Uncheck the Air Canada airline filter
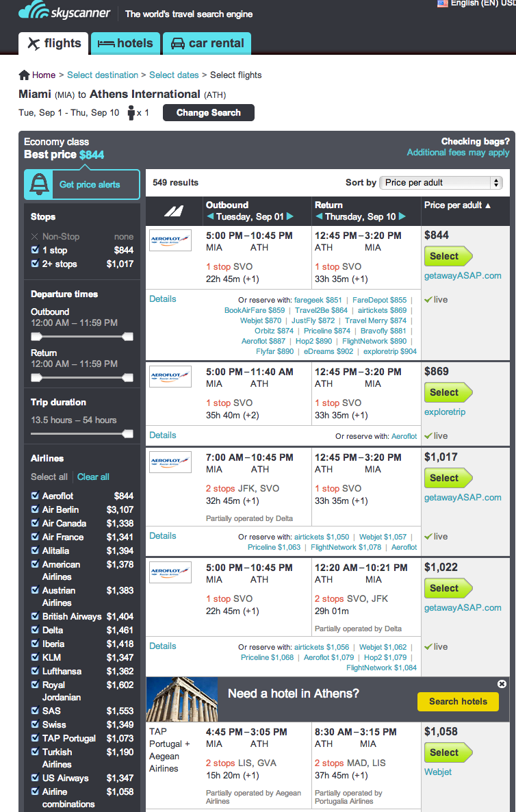 click(x=35, y=524)
